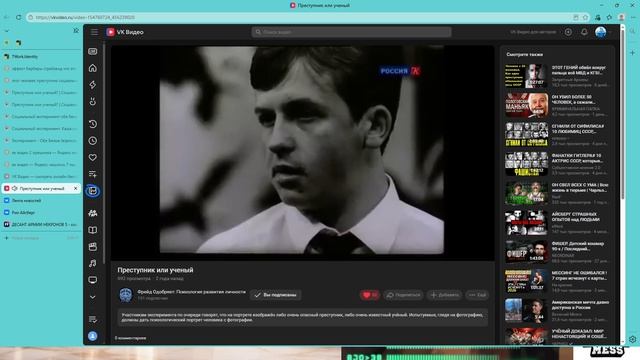This screenshot has height=360, width=640.
Task: Open the music note icon in sidebar
Action: pos(93,263)
